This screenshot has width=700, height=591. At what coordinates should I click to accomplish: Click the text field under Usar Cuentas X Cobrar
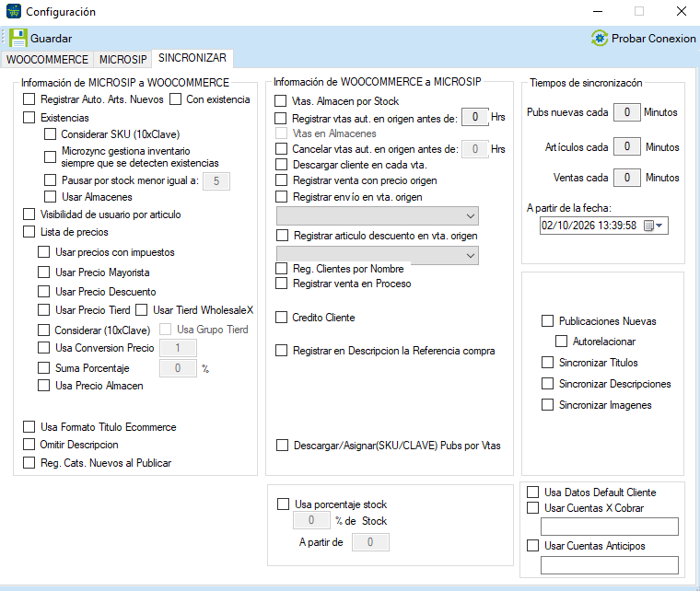pos(610,527)
